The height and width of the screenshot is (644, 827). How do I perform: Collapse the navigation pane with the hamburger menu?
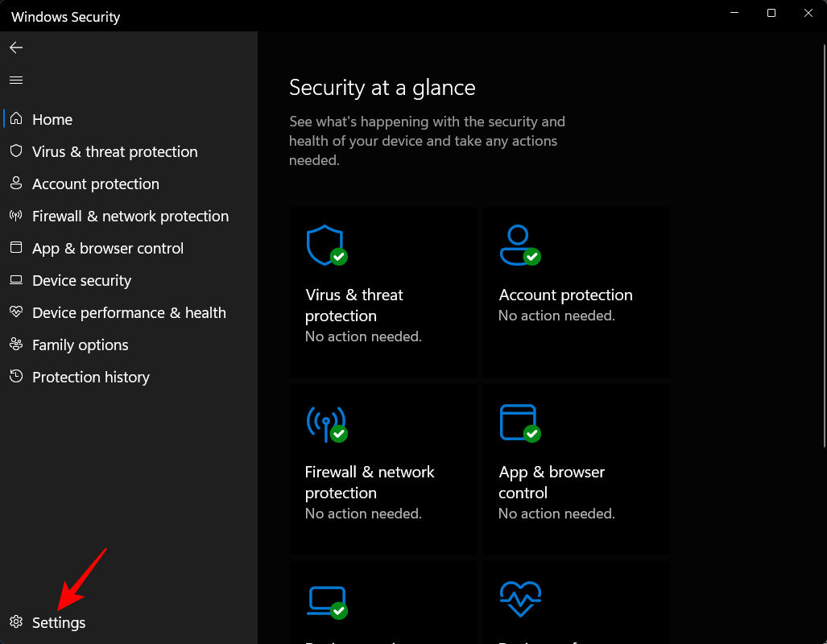16,80
